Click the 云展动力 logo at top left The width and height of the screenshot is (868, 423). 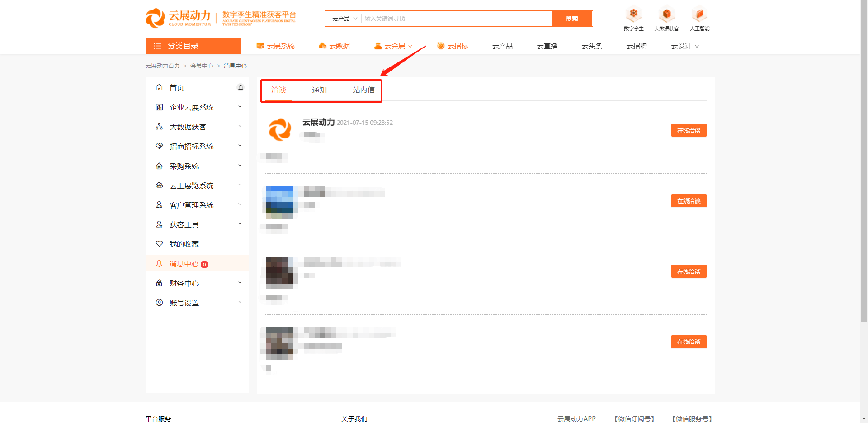(x=178, y=18)
